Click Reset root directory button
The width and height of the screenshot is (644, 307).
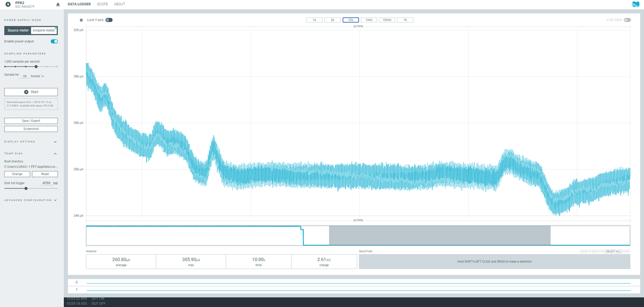coord(45,174)
